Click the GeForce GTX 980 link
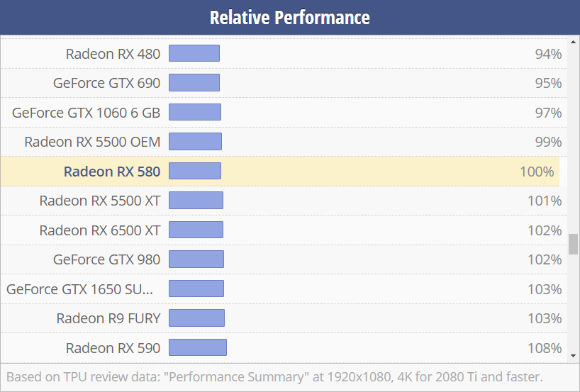The height and width of the screenshot is (392, 580). pos(106,259)
